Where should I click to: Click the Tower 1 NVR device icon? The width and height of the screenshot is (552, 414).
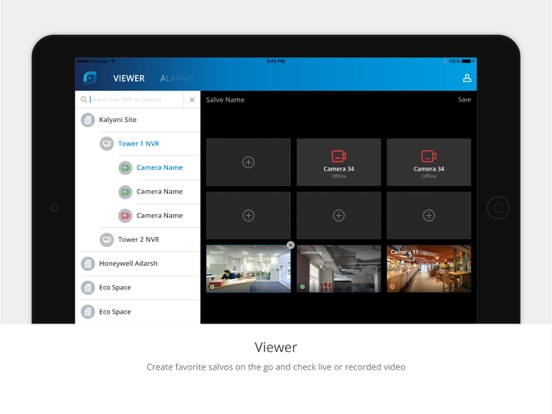pyautogui.click(x=107, y=144)
